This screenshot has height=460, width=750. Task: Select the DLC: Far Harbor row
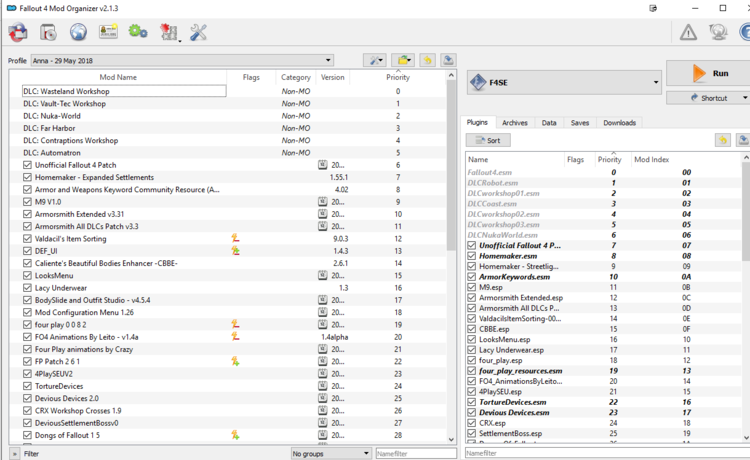coord(229,128)
